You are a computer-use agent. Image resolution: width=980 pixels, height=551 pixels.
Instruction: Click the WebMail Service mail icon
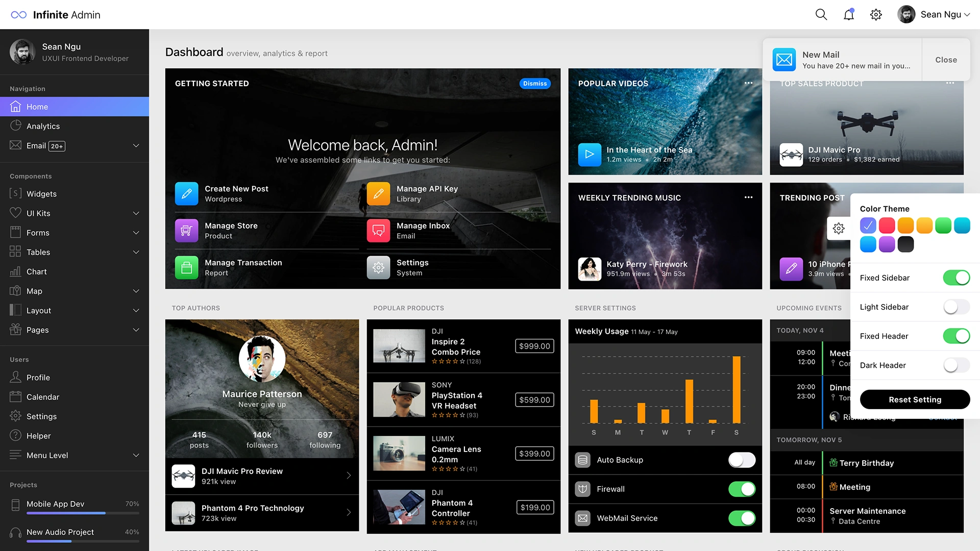click(582, 518)
